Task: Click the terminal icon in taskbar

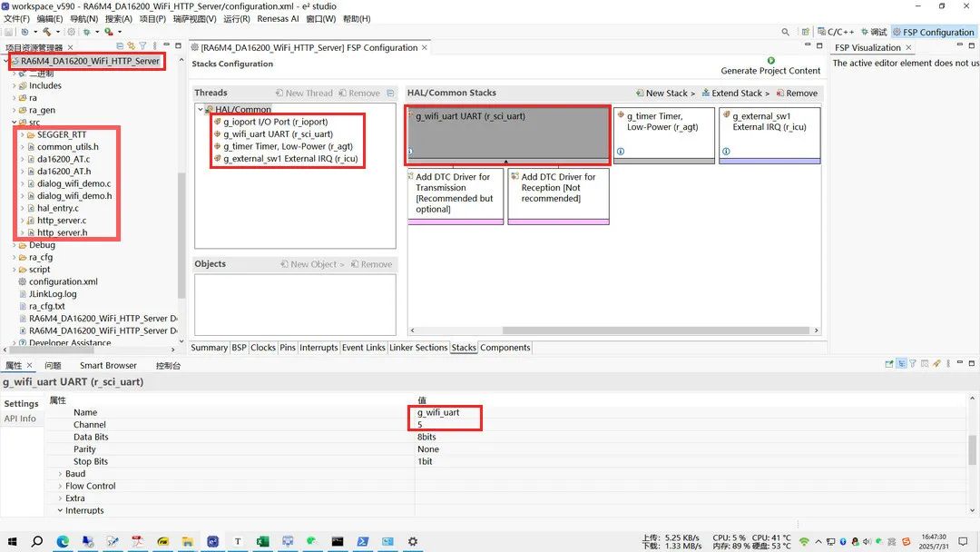Action: [x=338, y=541]
